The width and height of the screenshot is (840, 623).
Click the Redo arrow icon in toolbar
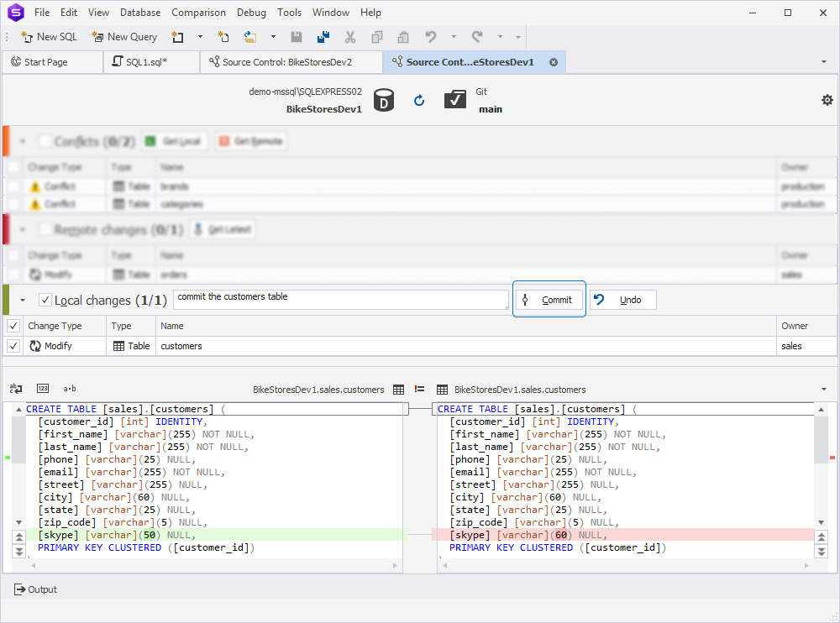pos(477,37)
